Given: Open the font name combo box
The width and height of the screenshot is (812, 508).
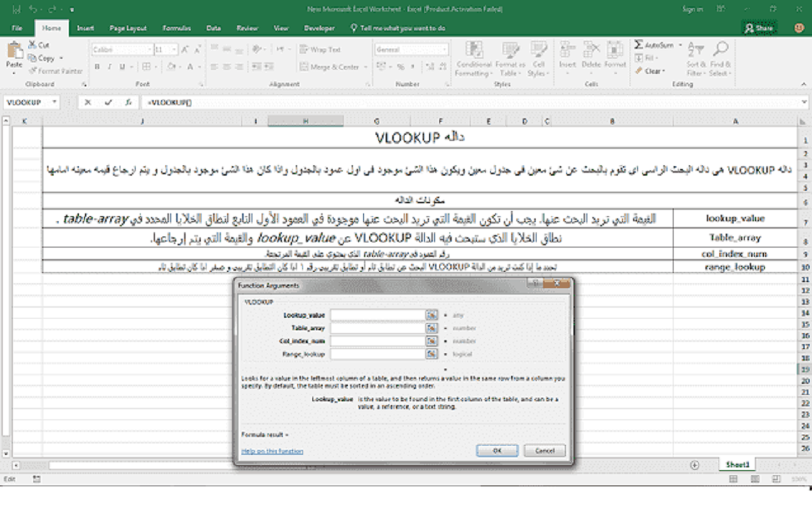Looking at the screenshot, I should [x=123, y=49].
